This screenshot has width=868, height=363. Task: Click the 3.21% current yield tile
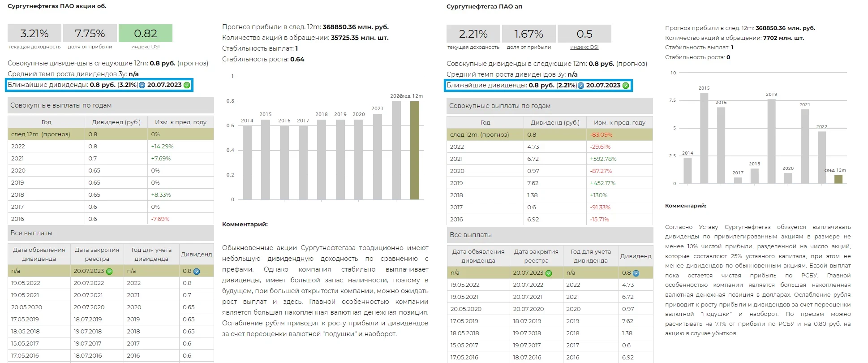[34, 33]
